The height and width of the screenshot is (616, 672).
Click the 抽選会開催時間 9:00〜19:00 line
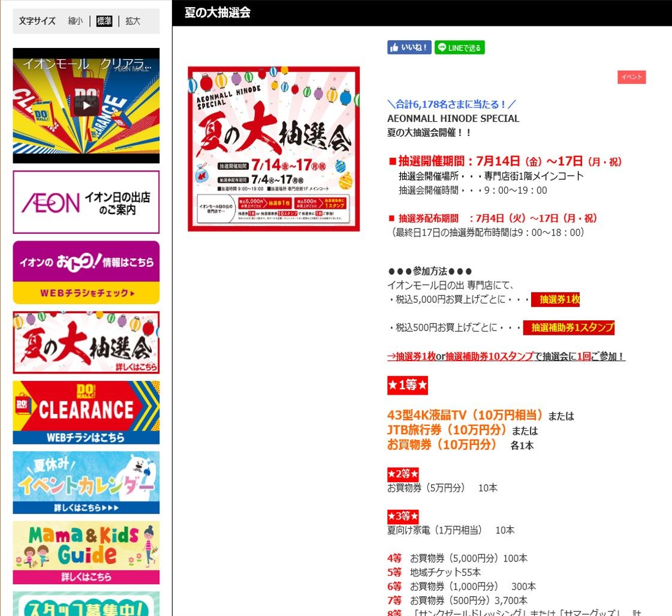point(473,190)
